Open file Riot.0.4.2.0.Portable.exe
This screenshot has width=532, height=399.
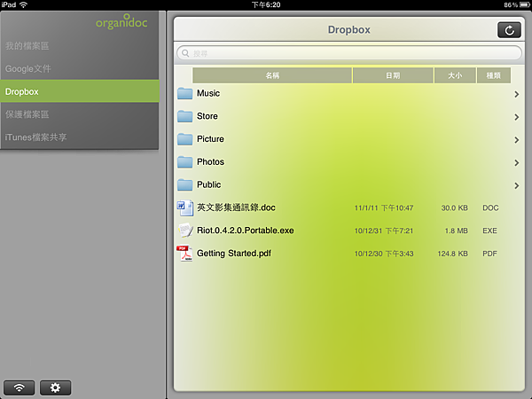pyautogui.click(x=246, y=231)
